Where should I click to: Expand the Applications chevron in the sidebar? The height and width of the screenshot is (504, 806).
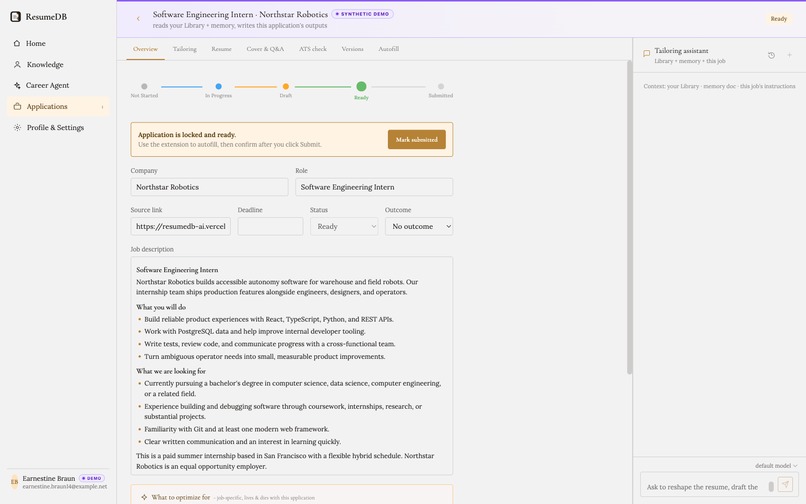(102, 107)
